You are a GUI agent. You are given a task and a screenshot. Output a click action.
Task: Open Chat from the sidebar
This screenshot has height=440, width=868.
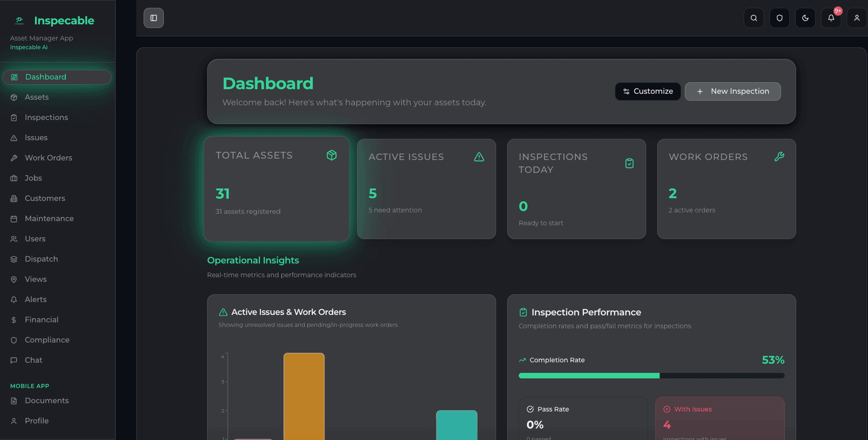click(x=57, y=360)
